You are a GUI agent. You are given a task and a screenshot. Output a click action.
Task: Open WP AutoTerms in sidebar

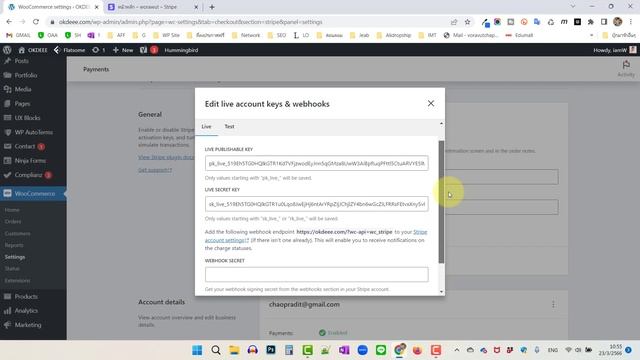[x=33, y=132]
